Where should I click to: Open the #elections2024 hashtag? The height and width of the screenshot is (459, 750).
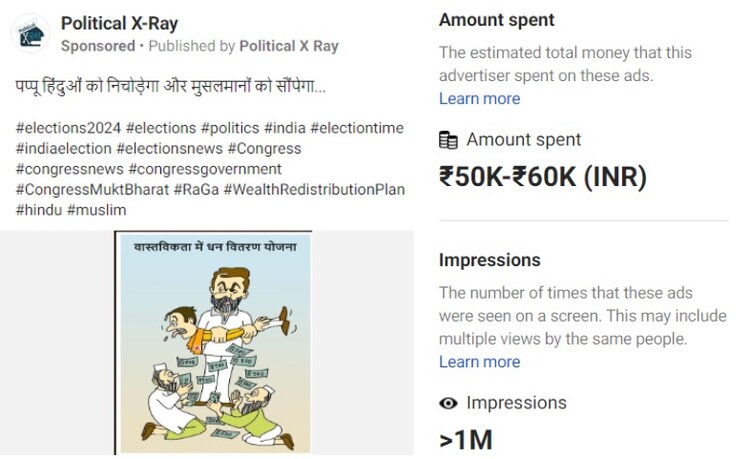pos(68,128)
